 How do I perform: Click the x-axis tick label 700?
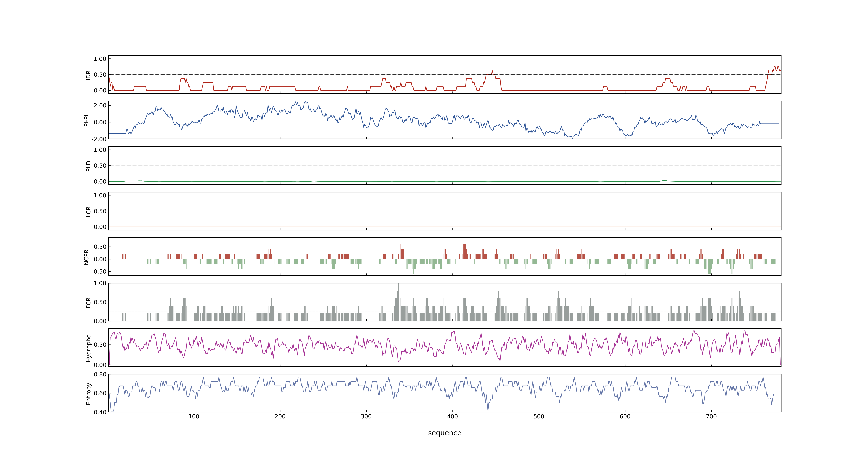[711, 416]
